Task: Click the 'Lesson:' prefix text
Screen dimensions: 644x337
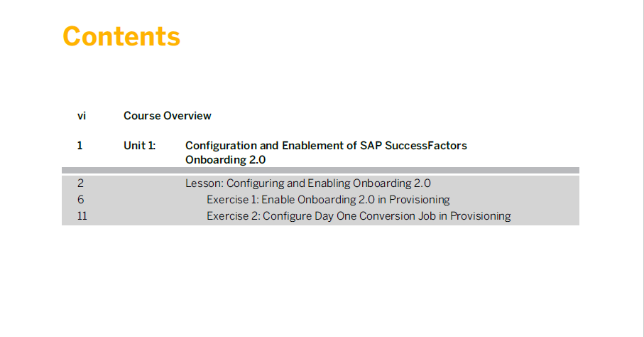Action: pyautogui.click(x=204, y=183)
